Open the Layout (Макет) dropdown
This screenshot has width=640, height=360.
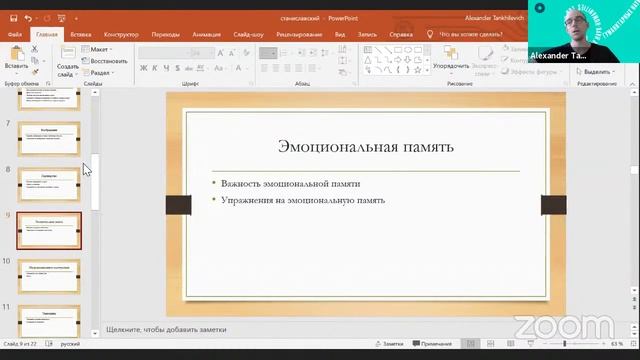(97, 49)
